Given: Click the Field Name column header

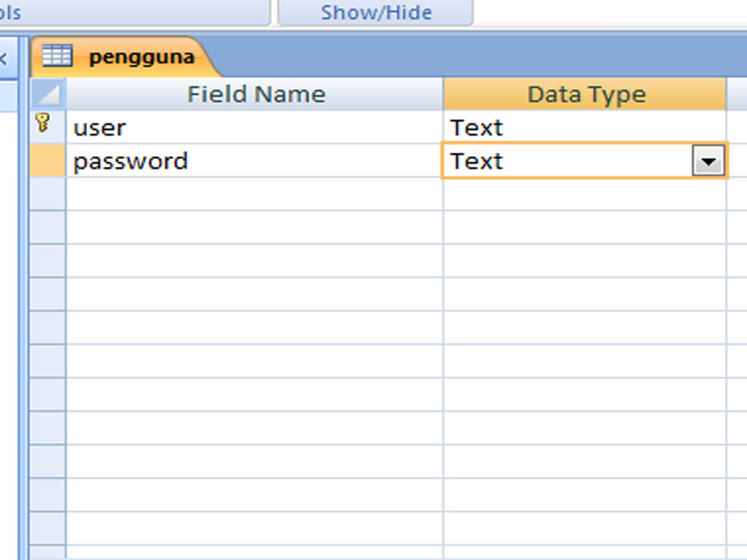Looking at the screenshot, I should click(x=255, y=94).
